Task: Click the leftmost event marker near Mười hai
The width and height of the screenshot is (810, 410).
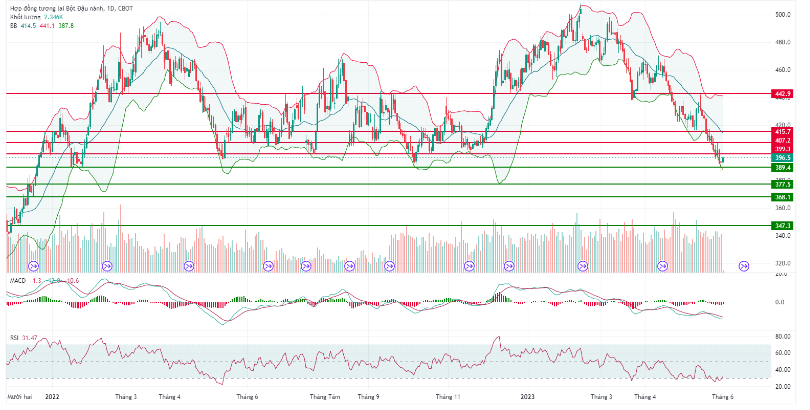Action: pyautogui.click(x=34, y=266)
